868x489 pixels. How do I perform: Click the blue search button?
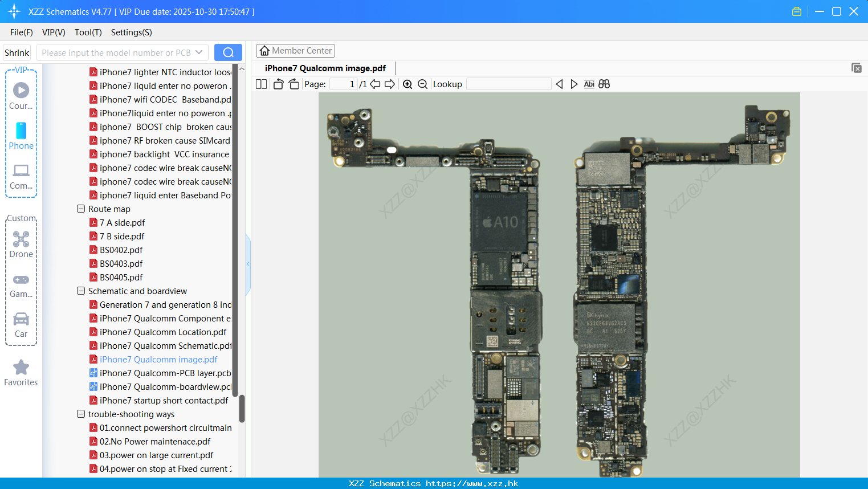pyautogui.click(x=228, y=52)
